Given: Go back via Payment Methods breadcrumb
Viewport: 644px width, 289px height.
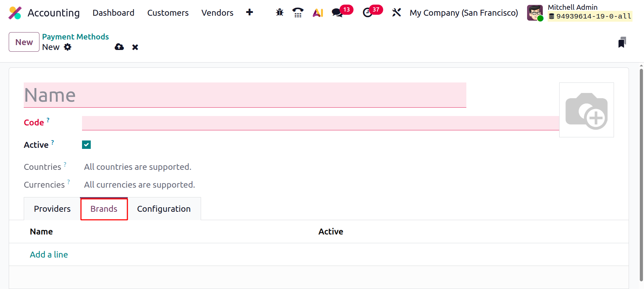Looking at the screenshot, I should tap(75, 37).
